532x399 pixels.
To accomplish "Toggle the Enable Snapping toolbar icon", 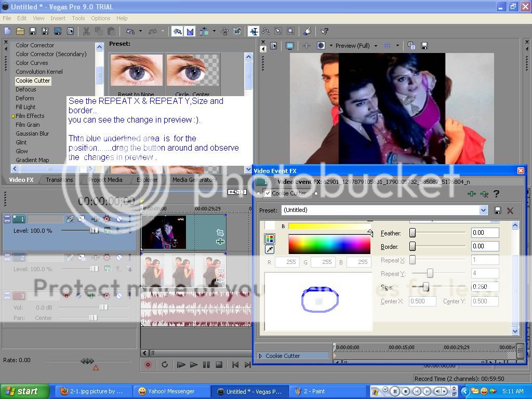I will 177,32.
